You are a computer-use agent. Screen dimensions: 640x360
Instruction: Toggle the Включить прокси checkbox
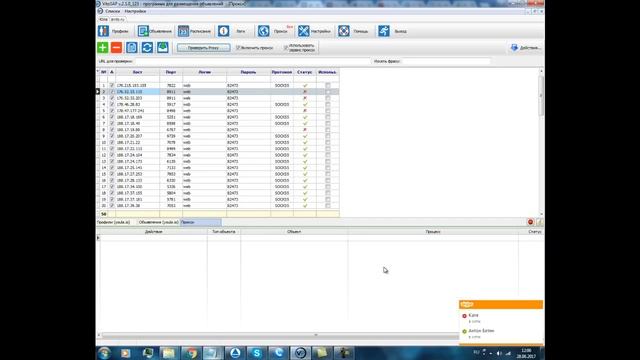click(238, 48)
